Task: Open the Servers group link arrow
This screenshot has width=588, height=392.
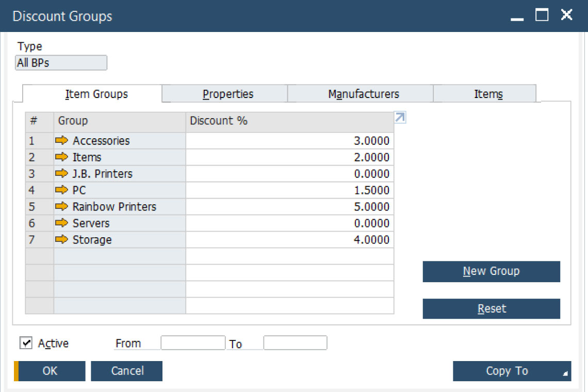Action: [62, 223]
